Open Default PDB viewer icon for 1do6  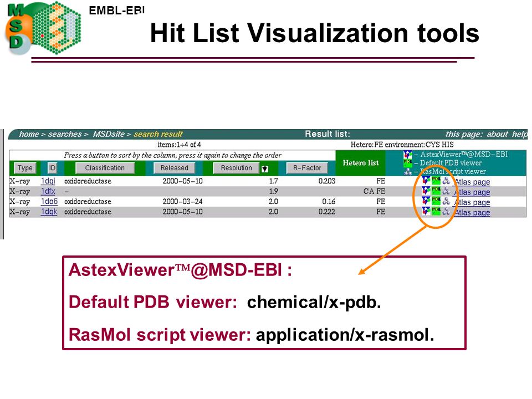(x=436, y=201)
